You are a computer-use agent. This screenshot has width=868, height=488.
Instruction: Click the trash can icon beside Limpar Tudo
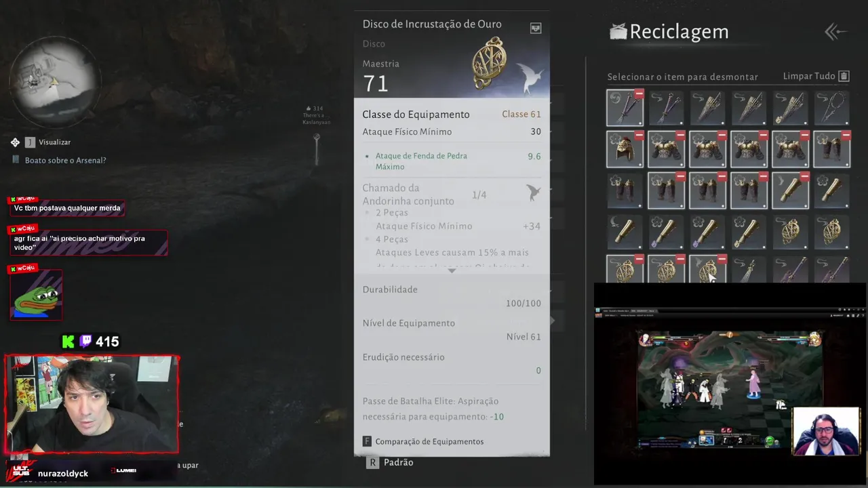tap(844, 76)
